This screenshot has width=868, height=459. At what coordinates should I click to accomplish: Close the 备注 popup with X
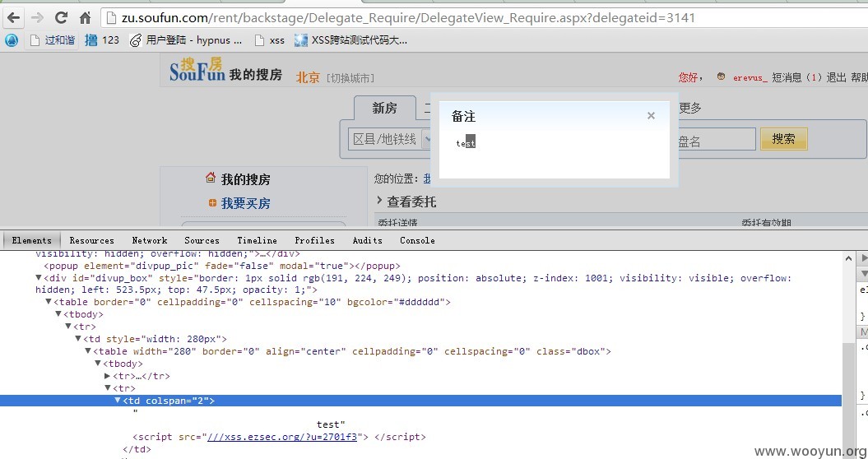click(651, 116)
